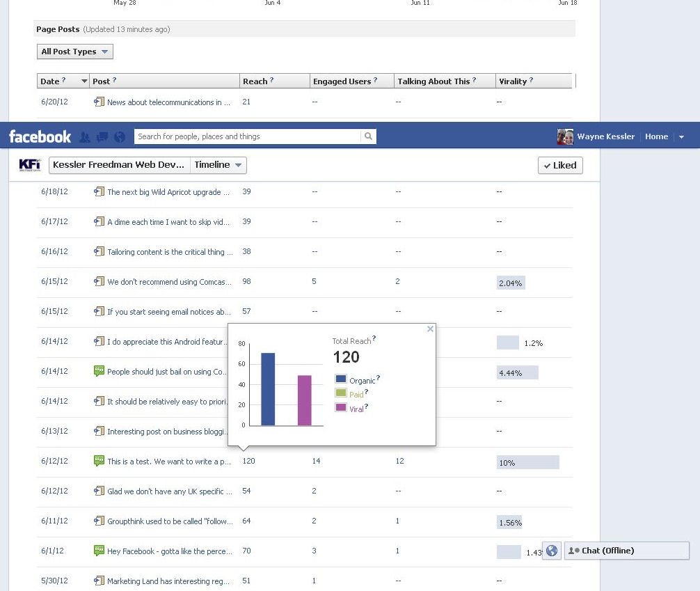Click post icon for 'Tailoring content' row

coord(99,251)
